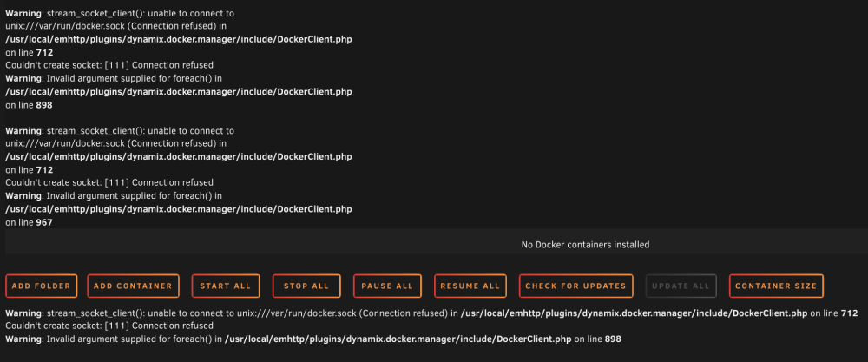Stop all Docker containers

(306, 286)
